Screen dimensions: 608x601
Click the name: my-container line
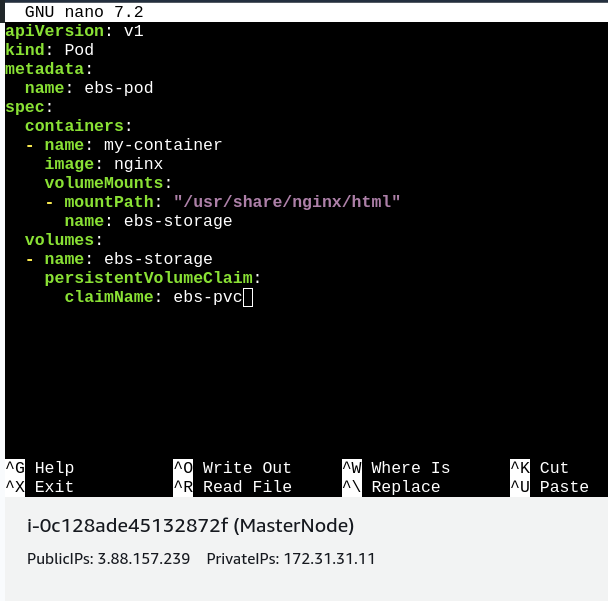(x=124, y=145)
